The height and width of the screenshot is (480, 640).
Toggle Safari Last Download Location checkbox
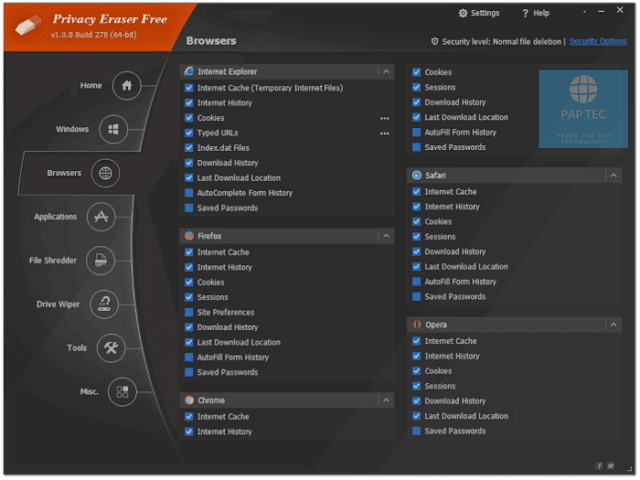pyautogui.click(x=416, y=267)
